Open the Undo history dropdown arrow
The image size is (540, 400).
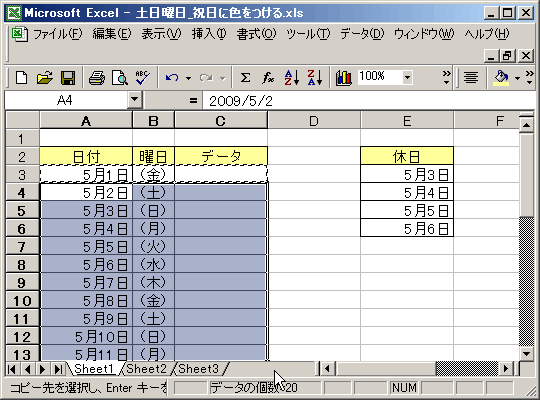tap(188, 78)
